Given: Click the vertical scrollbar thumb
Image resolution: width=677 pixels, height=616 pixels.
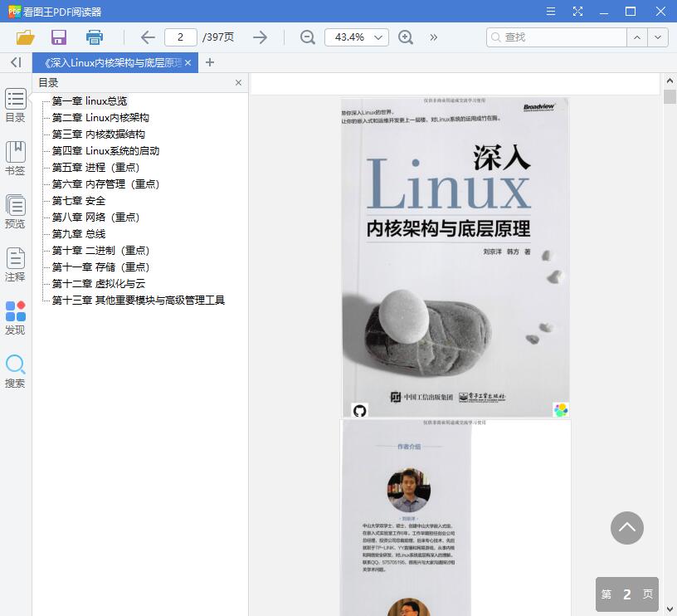Looking at the screenshot, I should click(x=670, y=97).
